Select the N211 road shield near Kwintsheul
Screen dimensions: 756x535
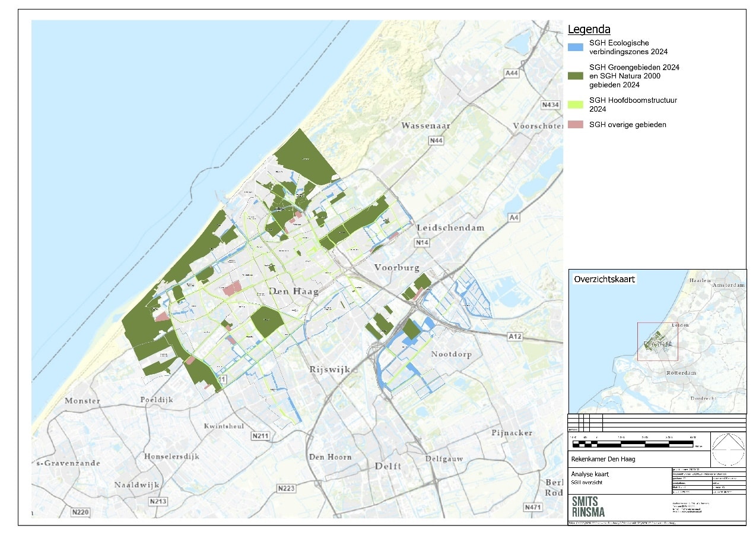262,435
